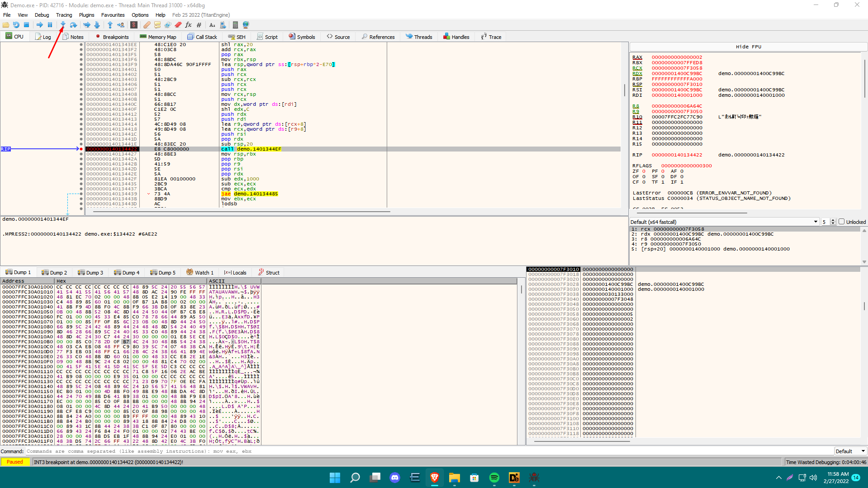Click the ZF flag value
Image resolution: width=868 pixels, height=488 pixels.
pos(644,171)
